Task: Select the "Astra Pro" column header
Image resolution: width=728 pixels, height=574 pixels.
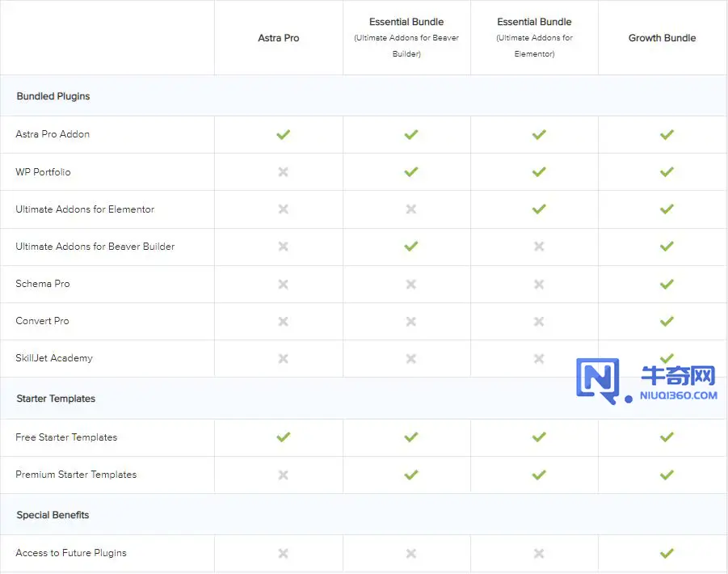Action: click(x=279, y=38)
